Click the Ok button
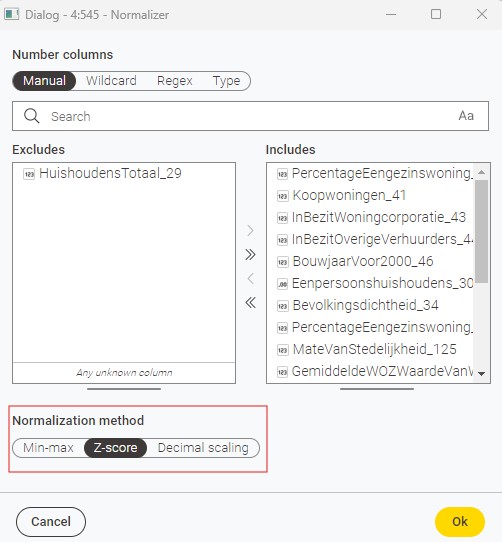This screenshot has width=502, height=542. point(460,522)
